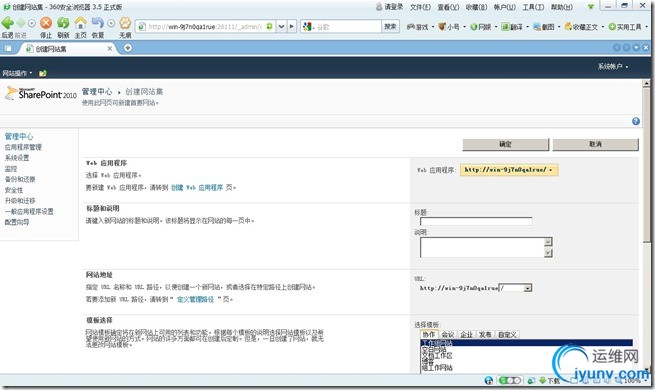Open 配置向导 in left navigation

17,222
